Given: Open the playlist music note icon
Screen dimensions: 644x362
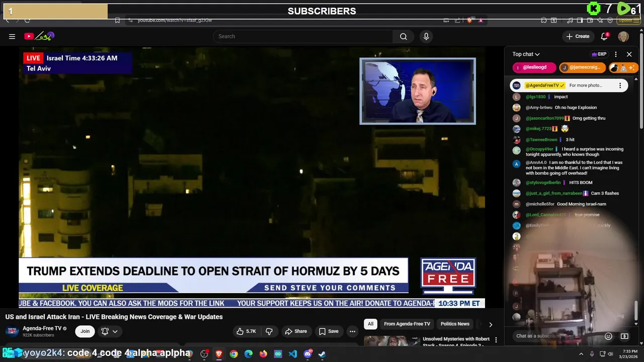Looking at the screenshot, I should pos(570,20).
